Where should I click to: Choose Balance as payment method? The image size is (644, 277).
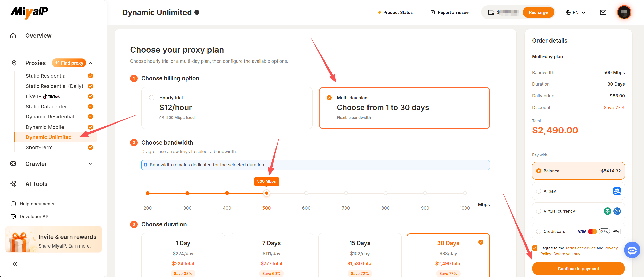click(578, 171)
